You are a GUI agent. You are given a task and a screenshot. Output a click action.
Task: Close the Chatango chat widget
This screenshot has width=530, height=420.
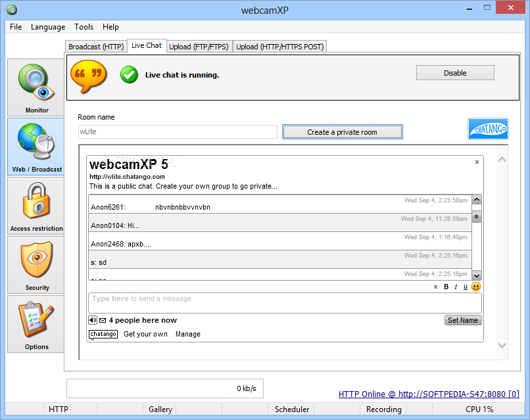(477, 162)
